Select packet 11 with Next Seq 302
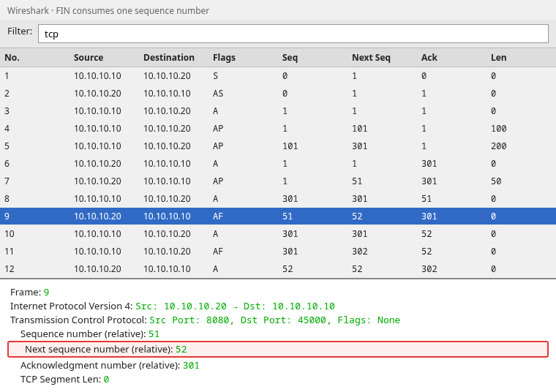Image resolution: width=556 pixels, height=392 pixels. tap(278, 252)
